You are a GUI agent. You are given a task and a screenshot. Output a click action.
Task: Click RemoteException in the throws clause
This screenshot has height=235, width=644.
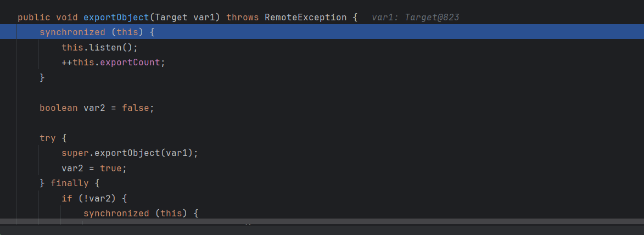[x=305, y=17]
